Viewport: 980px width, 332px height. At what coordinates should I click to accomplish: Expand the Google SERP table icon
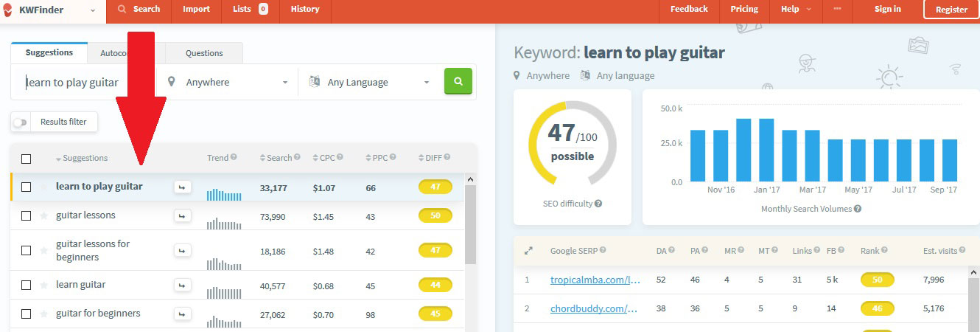pos(528,251)
